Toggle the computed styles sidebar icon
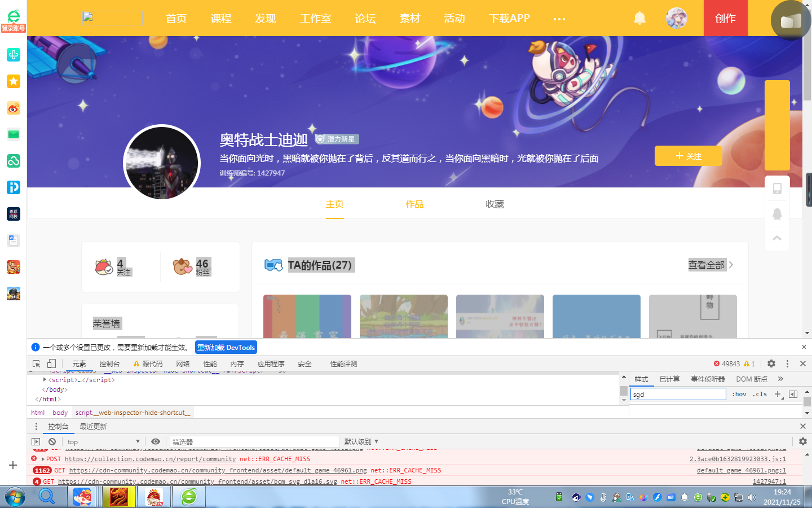 [793, 394]
